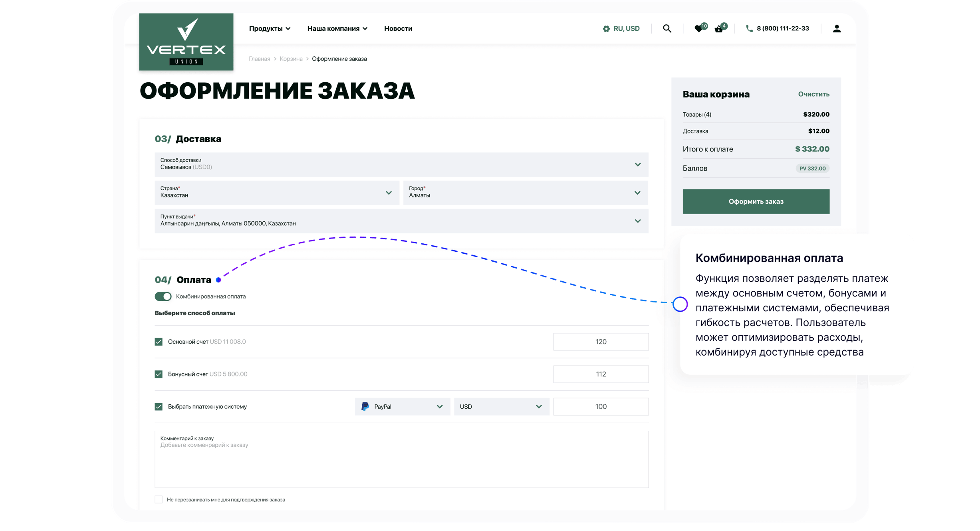Image resolution: width=980 pixels, height=531 pixels.
Task: Open the Продукты menu
Action: click(270, 28)
